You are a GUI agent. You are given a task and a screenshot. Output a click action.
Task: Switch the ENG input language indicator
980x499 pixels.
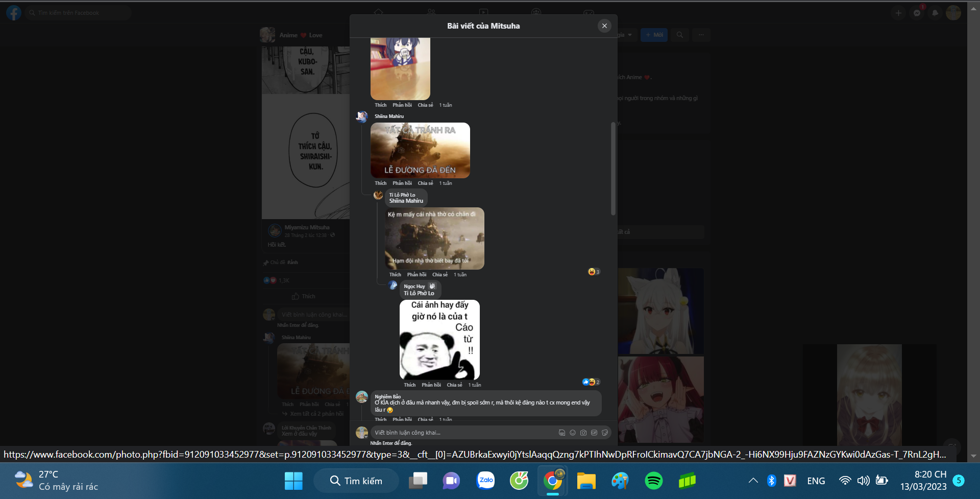pyautogui.click(x=816, y=481)
